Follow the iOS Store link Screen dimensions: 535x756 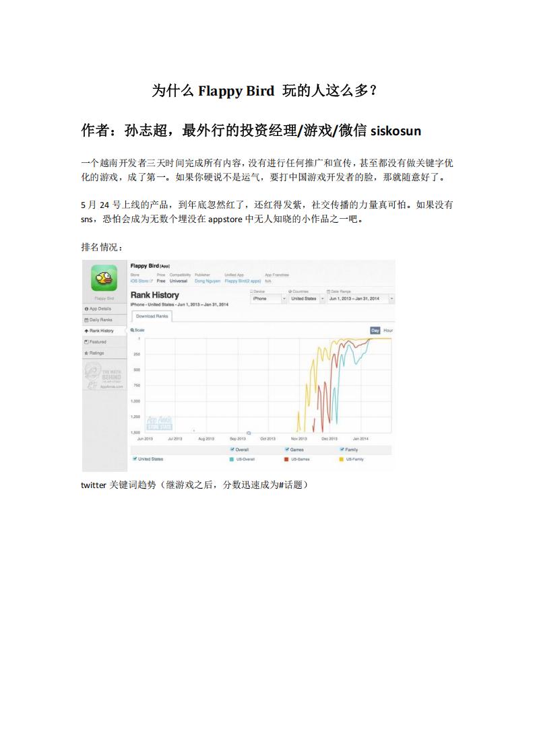[x=141, y=281]
